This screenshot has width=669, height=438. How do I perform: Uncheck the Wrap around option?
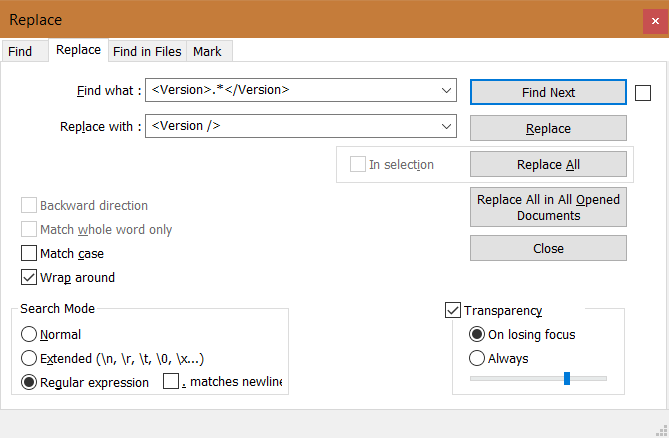pos(29,277)
